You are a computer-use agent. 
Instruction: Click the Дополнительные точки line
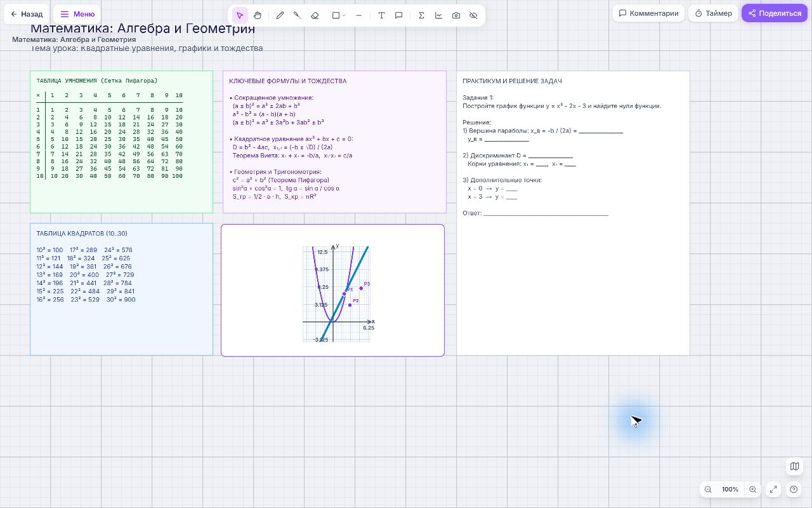(x=502, y=180)
